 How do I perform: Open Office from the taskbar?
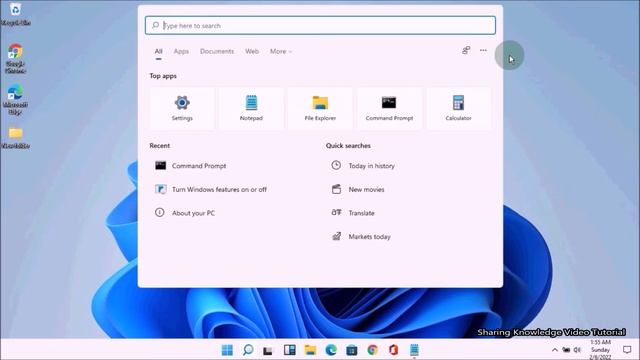[393, 350]
